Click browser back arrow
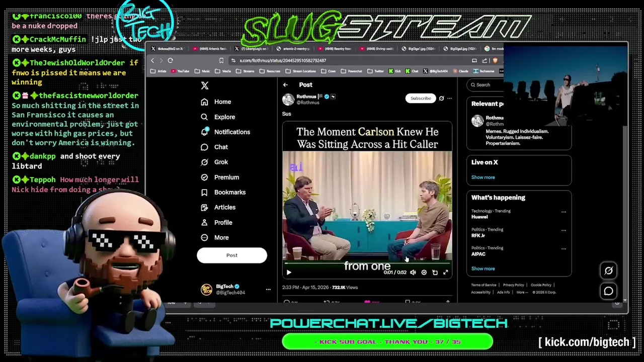Viewport: 644px width, 362px height. point(152,60)
